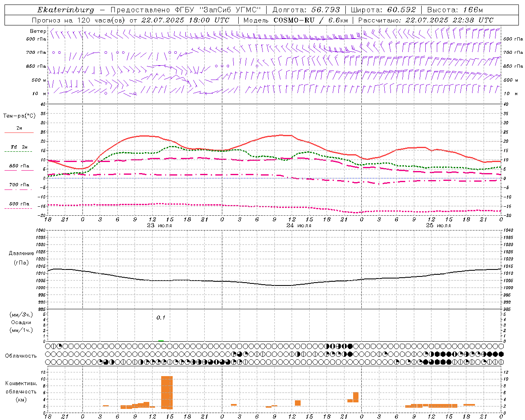Click the Широта: 60.592 value

click(x=383, y=10)
